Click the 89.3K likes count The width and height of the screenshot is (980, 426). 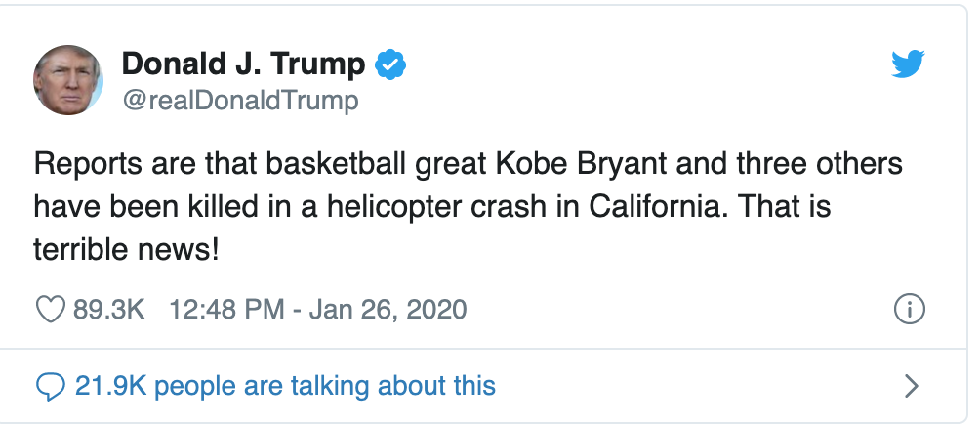click(x=108, y=311)
